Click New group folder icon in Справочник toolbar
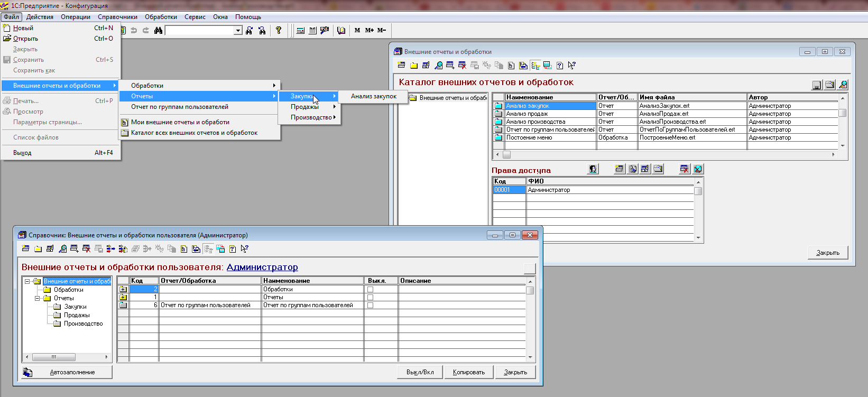 [38, 249]
